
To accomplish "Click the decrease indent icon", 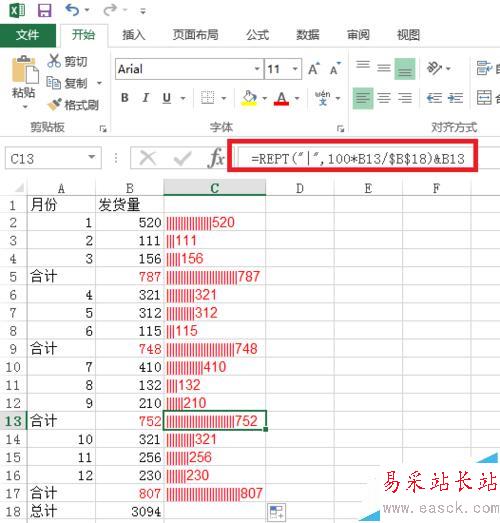I will [434, 98].
